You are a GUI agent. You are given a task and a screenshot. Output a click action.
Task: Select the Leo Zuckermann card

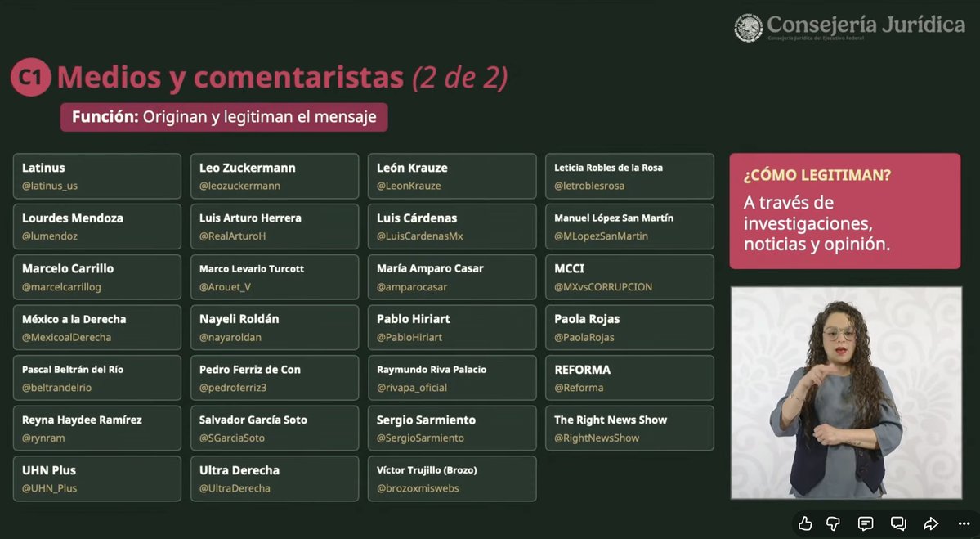point(275,177)
